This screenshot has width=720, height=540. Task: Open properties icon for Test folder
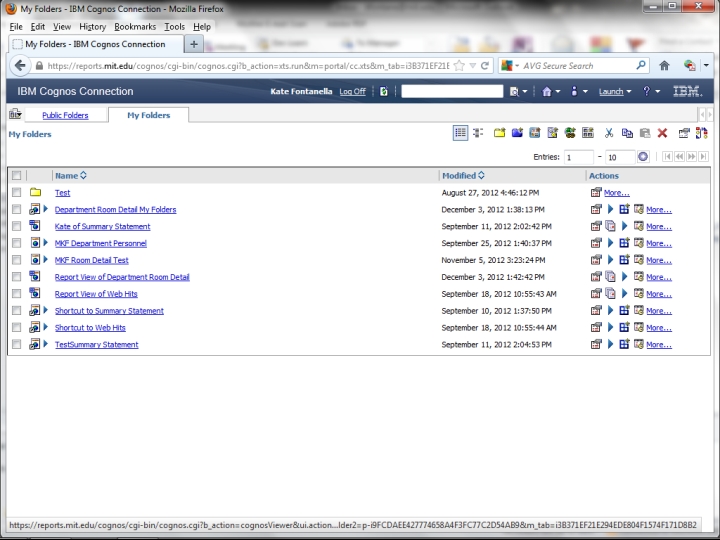tap(596, 192)
